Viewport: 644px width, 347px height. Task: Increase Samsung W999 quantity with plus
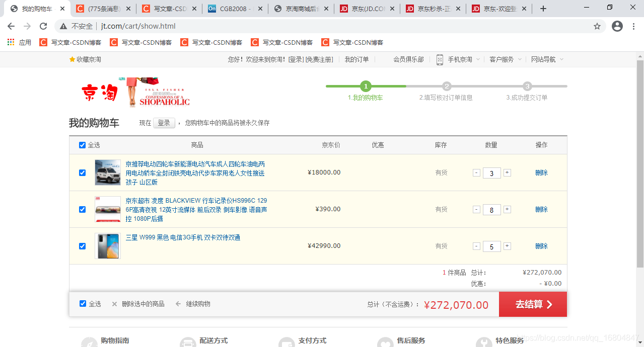click(x=507, y=246)
